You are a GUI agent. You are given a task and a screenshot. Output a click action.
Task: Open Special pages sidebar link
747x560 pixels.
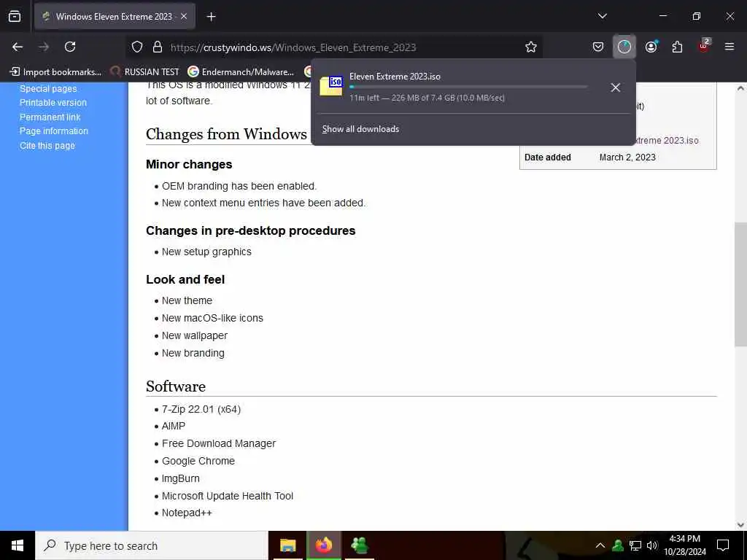48,88
